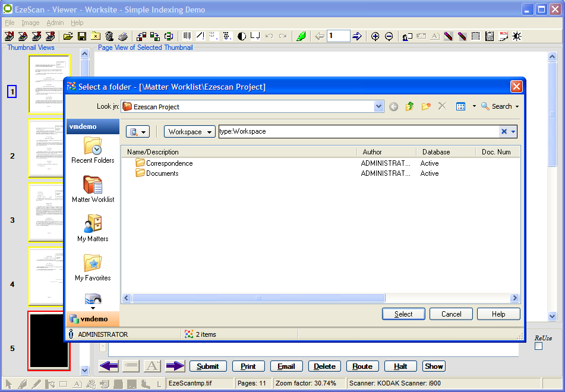The image size is (565, 392).
Task: Click the Select button
Action: (403, 314)
